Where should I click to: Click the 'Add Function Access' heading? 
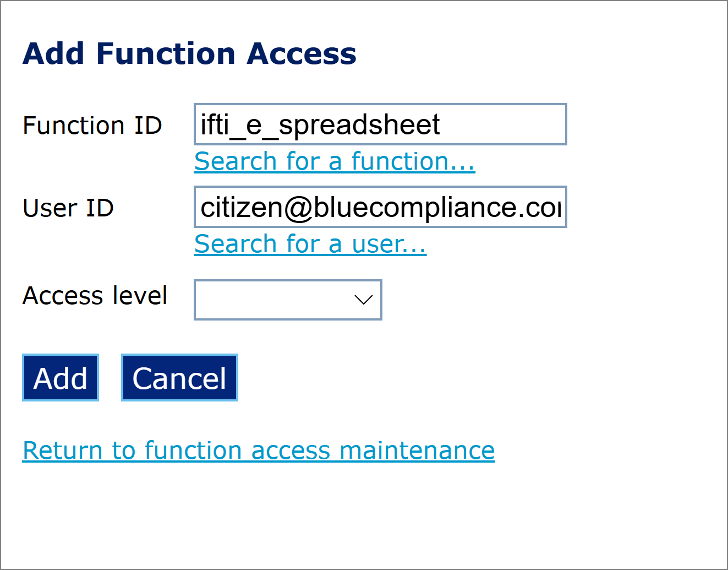pos(189,54)
